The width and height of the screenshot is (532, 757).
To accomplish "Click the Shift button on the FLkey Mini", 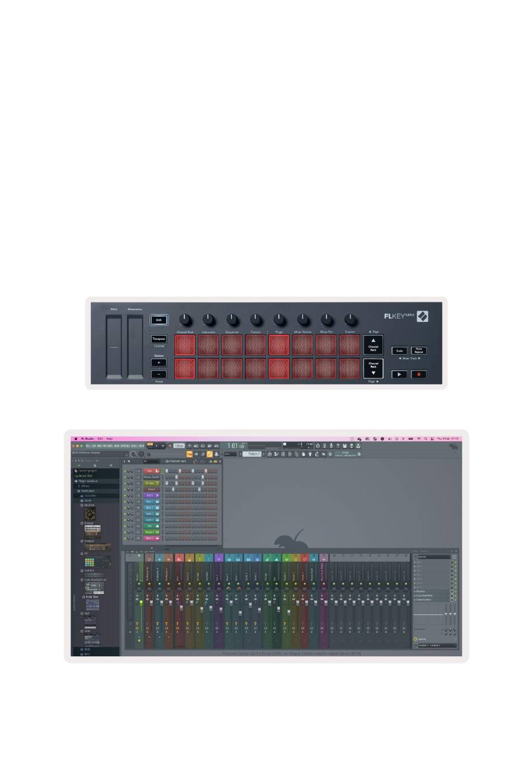I will [x=158, y=320].
